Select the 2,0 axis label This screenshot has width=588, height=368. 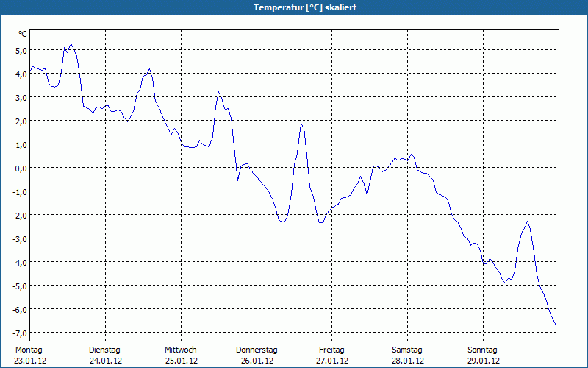tap(21, 121)
